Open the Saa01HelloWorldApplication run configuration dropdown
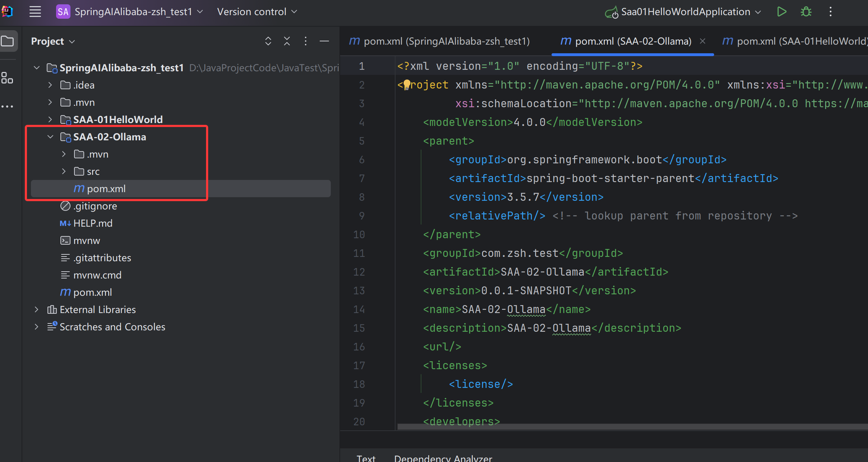 pos(685,12)
